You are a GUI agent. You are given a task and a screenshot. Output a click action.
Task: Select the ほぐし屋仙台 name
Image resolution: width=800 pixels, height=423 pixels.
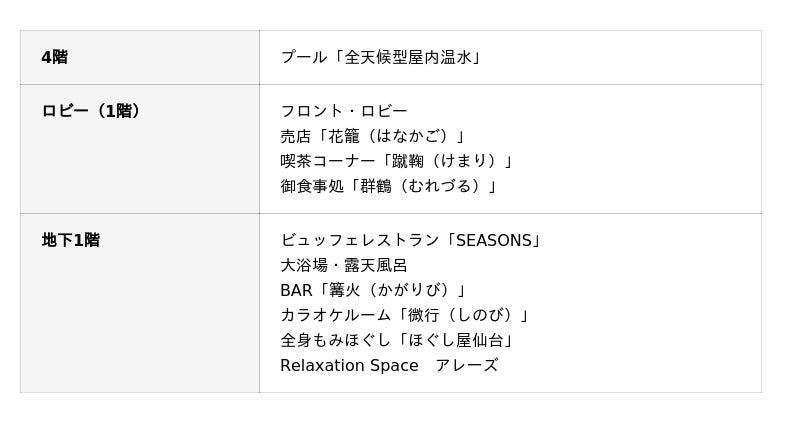(x=457, y=340)
